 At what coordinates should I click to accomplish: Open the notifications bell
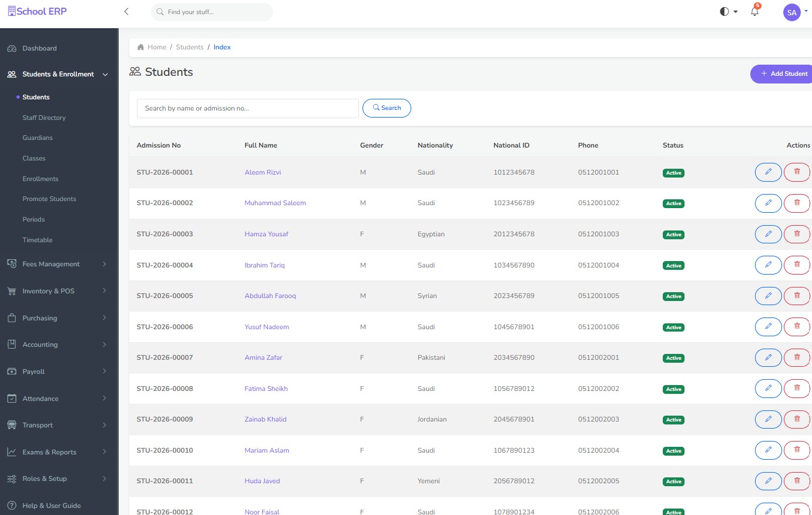pos(755,11)
